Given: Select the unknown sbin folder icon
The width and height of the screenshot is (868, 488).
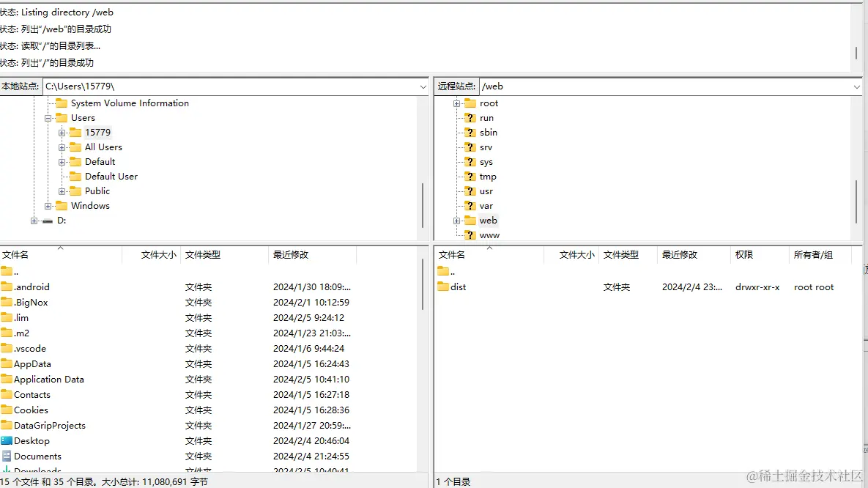Looking at the screenshot, I should [x=470, y=133].
